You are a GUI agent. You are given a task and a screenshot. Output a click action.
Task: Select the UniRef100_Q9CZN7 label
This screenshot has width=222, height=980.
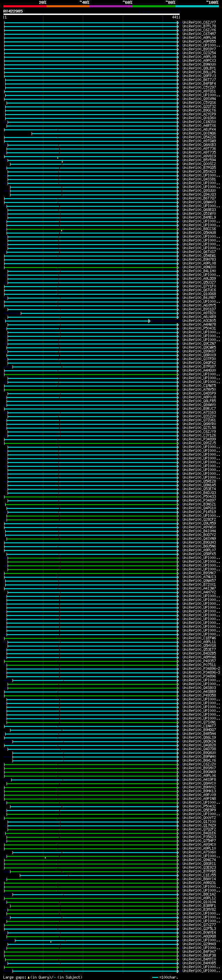click(x=199, y=343)
